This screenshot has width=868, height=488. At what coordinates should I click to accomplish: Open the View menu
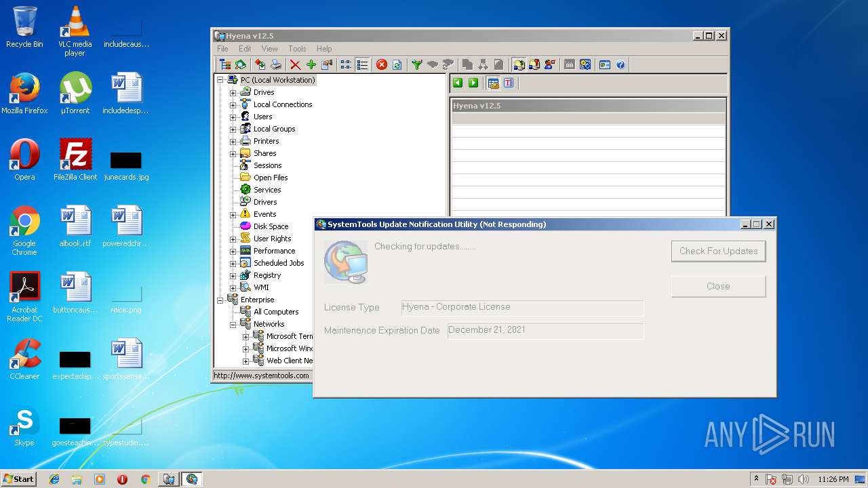(x=270, y=49)
